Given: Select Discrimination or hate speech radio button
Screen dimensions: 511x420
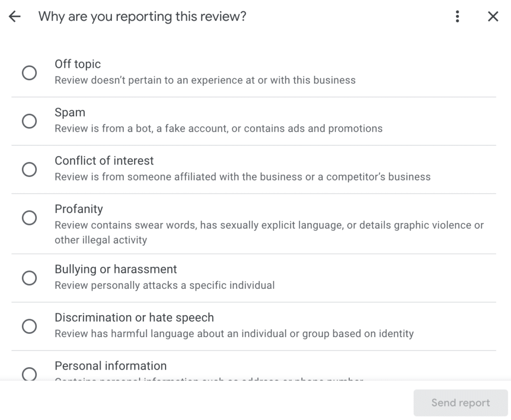Looking at the screenshot, I should coord(29,326).
